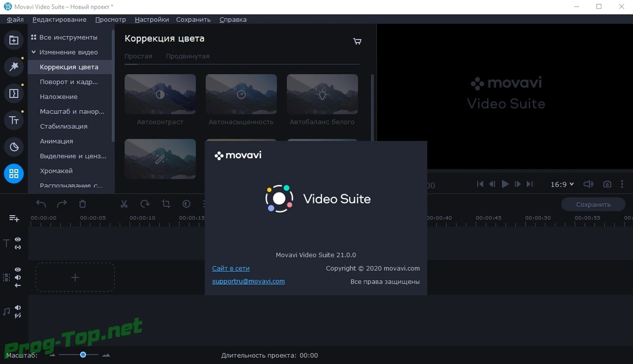Open the Filters magic wand panel
Screen dimensions: 633x364
tap(14, 66)
